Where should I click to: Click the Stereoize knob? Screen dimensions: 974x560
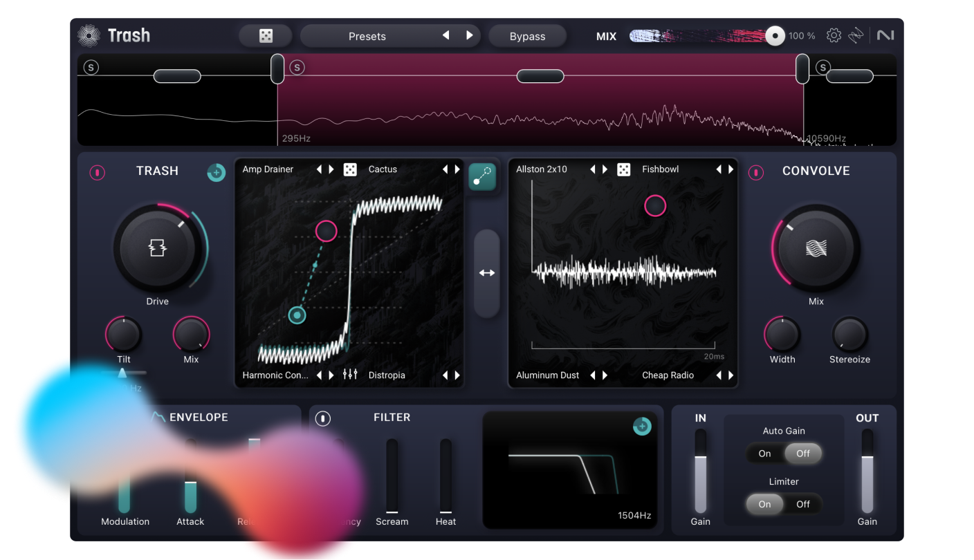point(849,335)
